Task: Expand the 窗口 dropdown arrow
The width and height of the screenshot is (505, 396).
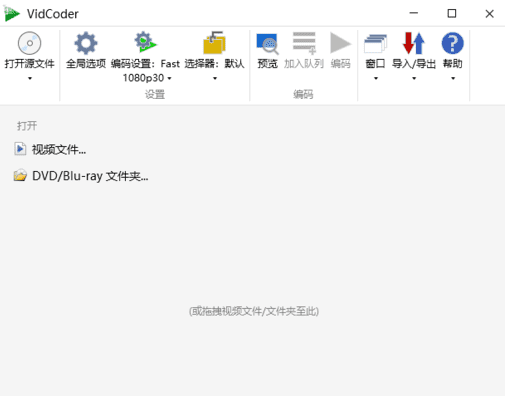Action: [x=376, y=78]
